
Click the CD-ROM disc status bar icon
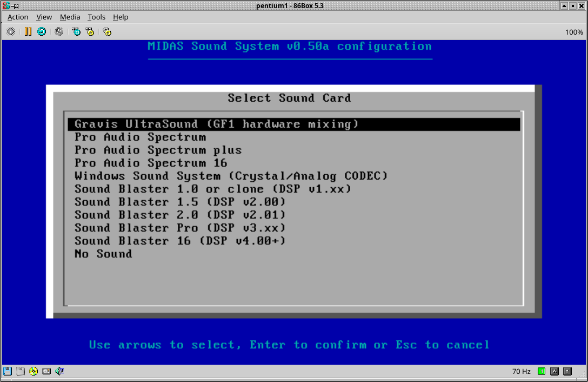pos(34,371)
